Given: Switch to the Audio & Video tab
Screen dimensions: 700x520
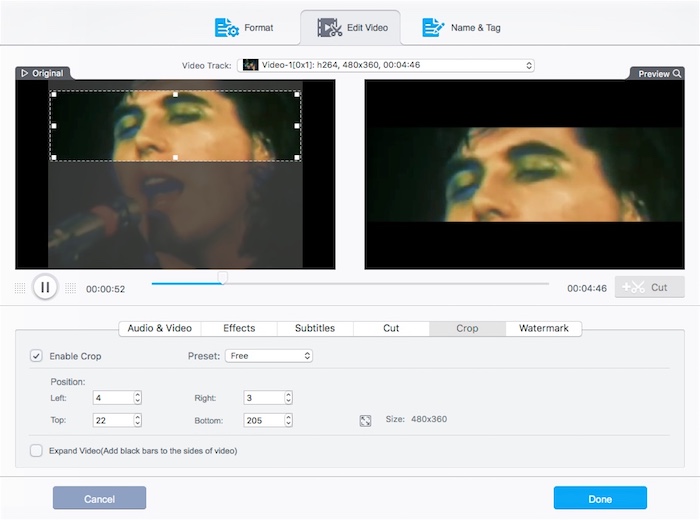Looking at the screenshot, I should point(160,329).
